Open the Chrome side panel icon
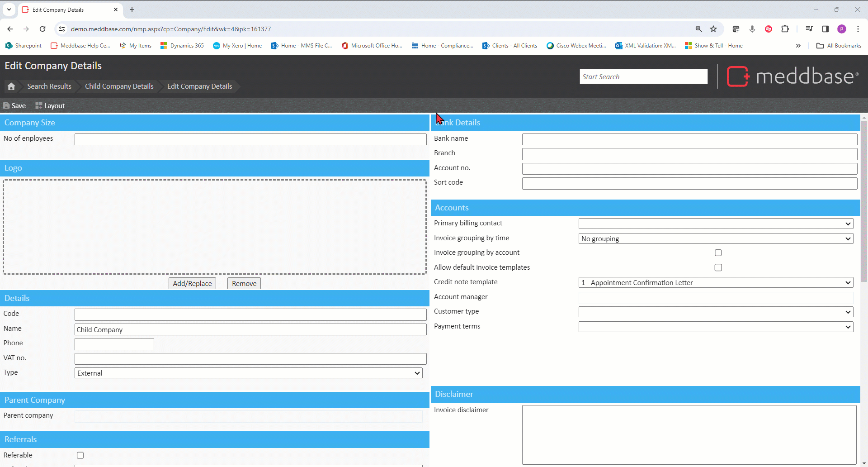This screenshot has width=868, height=467. 826,29
